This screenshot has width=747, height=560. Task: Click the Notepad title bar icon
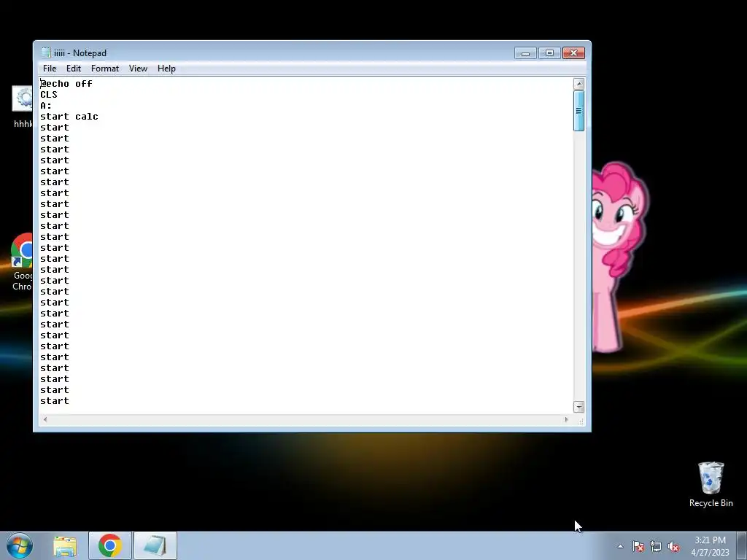tap(46, 52)
